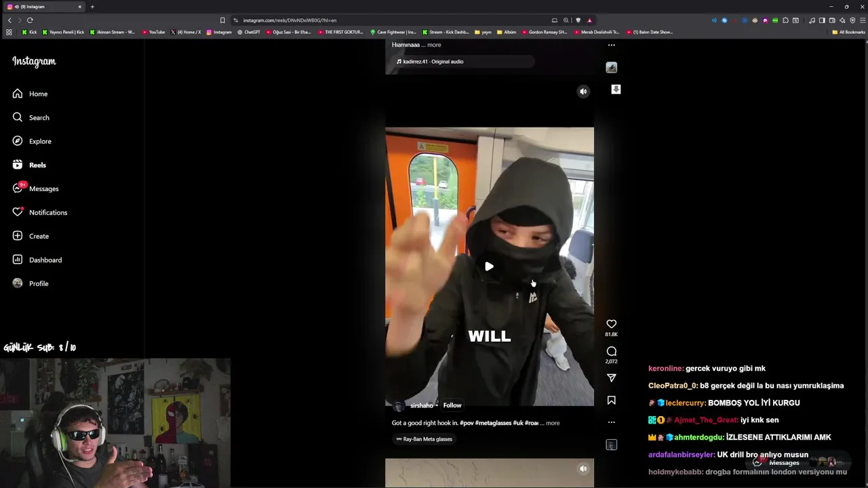
Task: Click the apps grid icon in bookmarks bar
Action: [9, 32]
